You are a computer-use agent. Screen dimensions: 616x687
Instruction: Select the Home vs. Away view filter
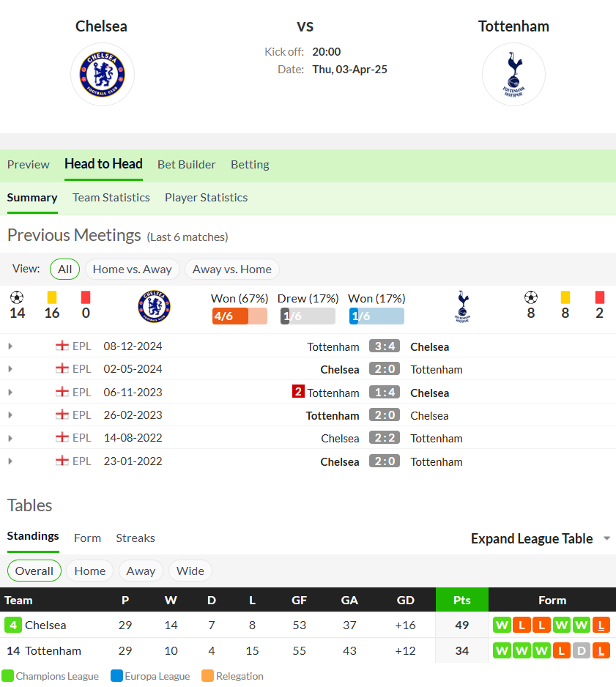pyautogui.click(x=133, y=269)
